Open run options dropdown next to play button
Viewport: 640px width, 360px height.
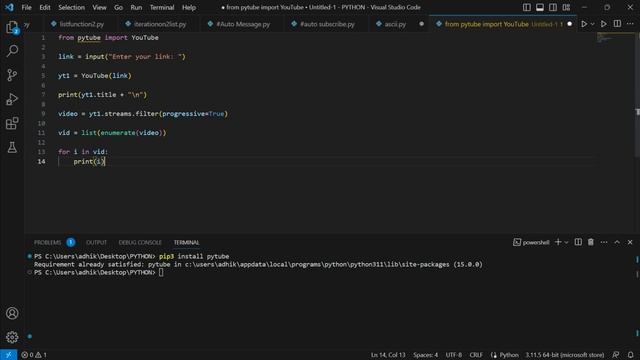click(593, 24)
